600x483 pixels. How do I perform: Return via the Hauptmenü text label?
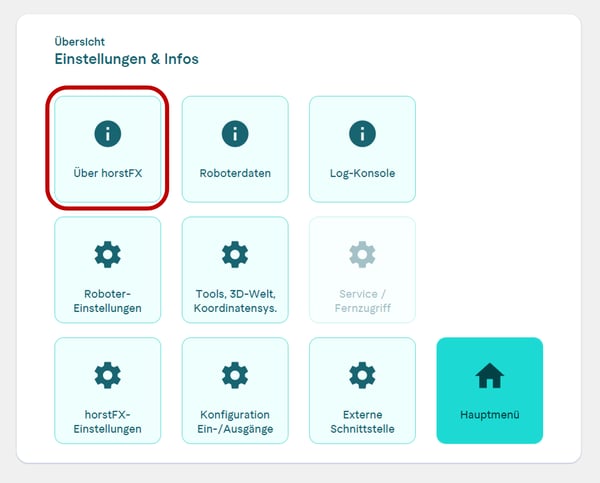click(x=490, y=415)
